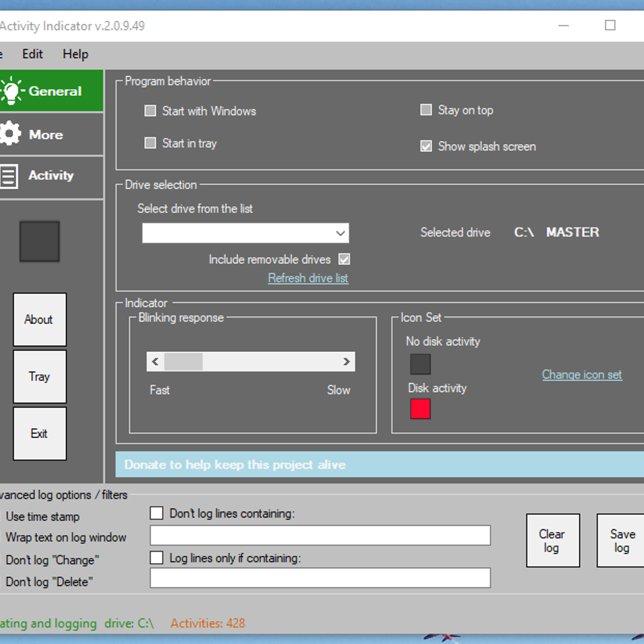Screen dimensions: 644x644
Task: Click the Refresh drive list link
Action: (308, 278)
